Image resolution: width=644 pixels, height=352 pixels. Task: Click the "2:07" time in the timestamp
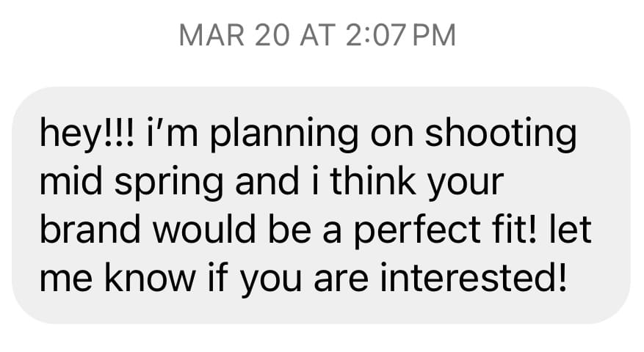[x=375, y=35]
